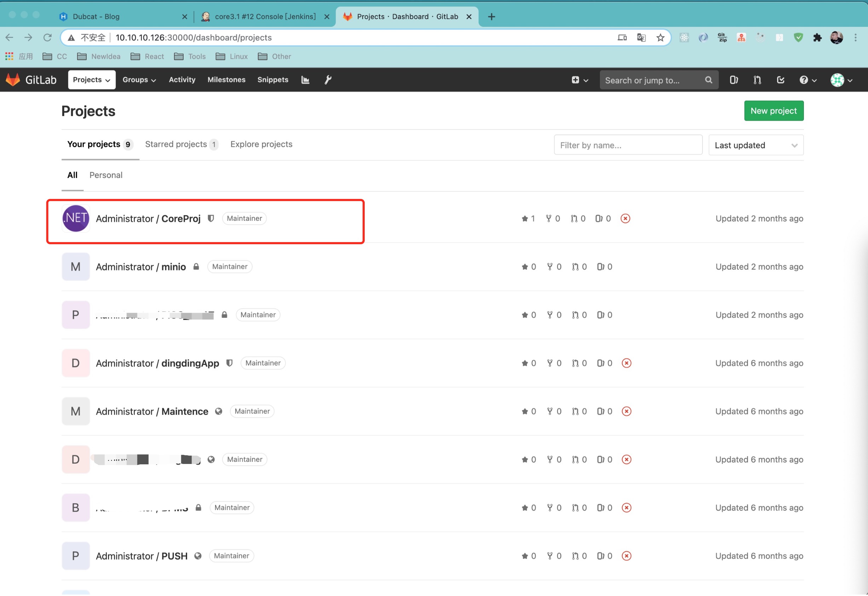This screenshot has height=596, width=868.
Task: Expand the new item plus dropdown
Action: [580, 80]
